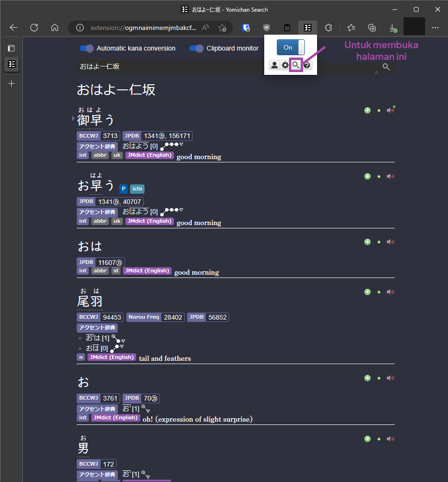Image resolution: width=448 pixels, height=482 pixels.
Task: Toggle the Clipboard monitor switch
Action: (196, 48)
